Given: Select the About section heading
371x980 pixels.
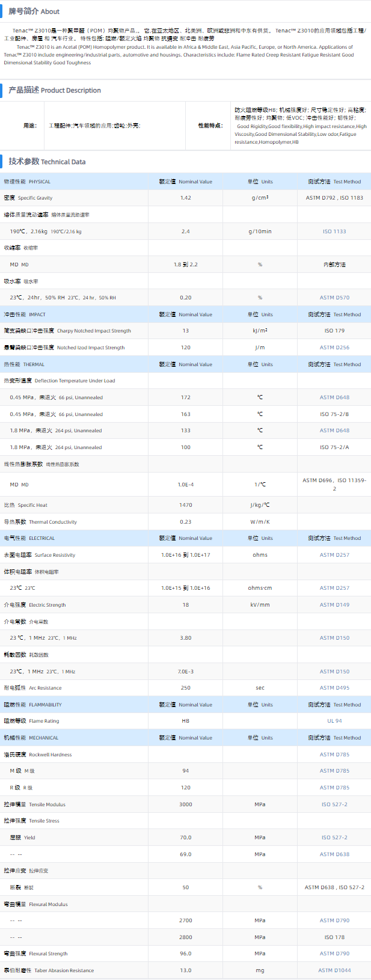Looking at the screenshot, I should (34, 11).
